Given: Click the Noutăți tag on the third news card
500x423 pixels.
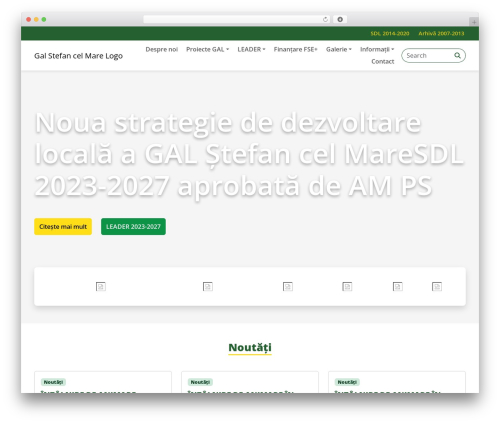Looking at the screenshot, I should pos(347,382).
